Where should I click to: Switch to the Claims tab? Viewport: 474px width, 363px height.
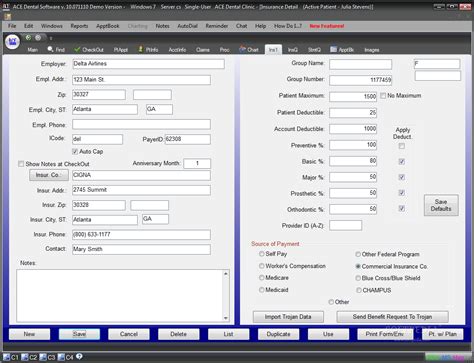click(203, 50)
